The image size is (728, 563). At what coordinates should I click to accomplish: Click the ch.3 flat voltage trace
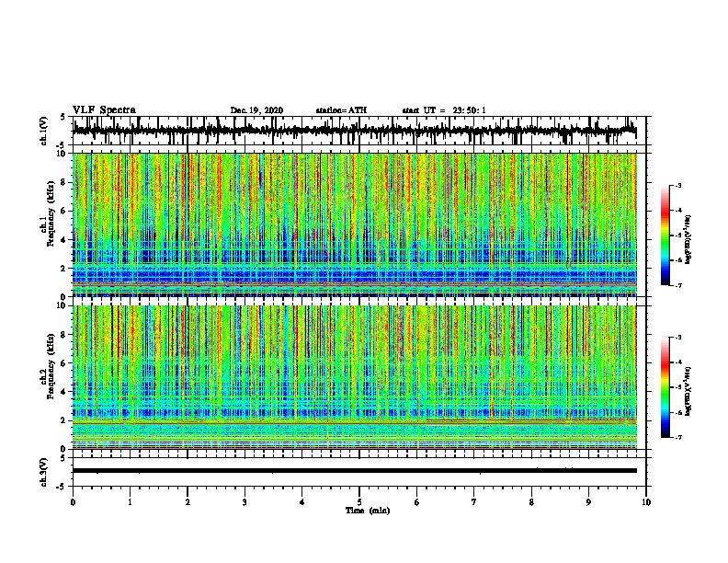[354, 471]
